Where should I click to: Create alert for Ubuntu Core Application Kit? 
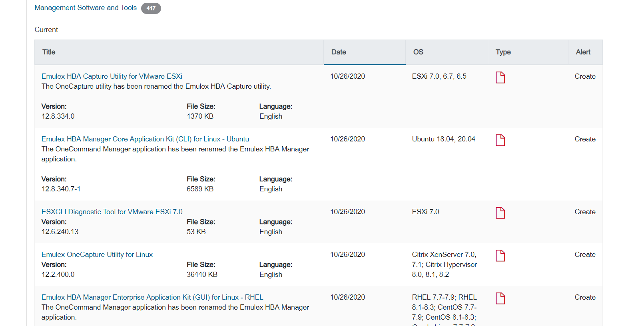pos(585,139)
